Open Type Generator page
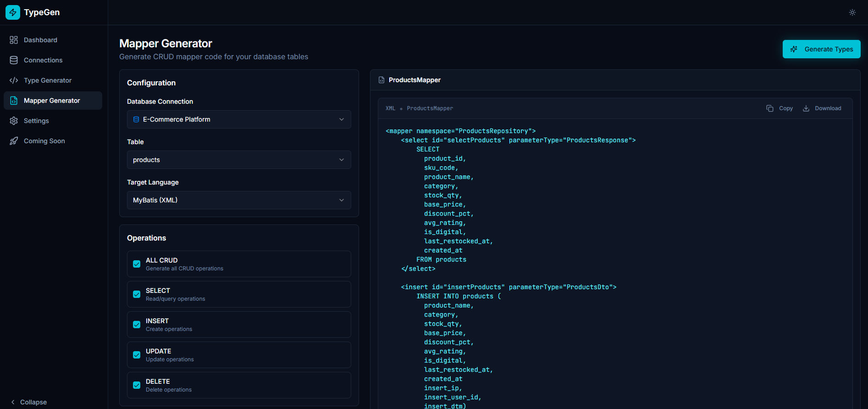 click(x=53, y=80)
